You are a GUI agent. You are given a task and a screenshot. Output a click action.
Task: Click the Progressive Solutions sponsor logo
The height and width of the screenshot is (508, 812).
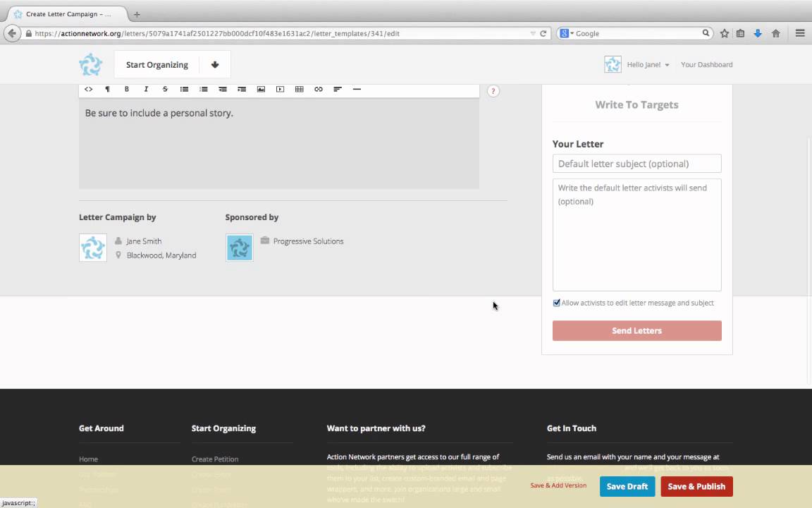239,247
